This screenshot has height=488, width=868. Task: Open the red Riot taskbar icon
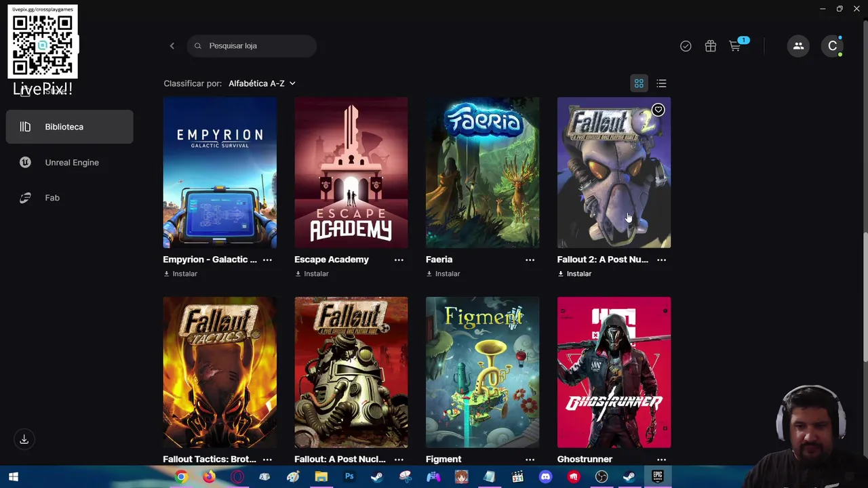click(x=574, y=477)
